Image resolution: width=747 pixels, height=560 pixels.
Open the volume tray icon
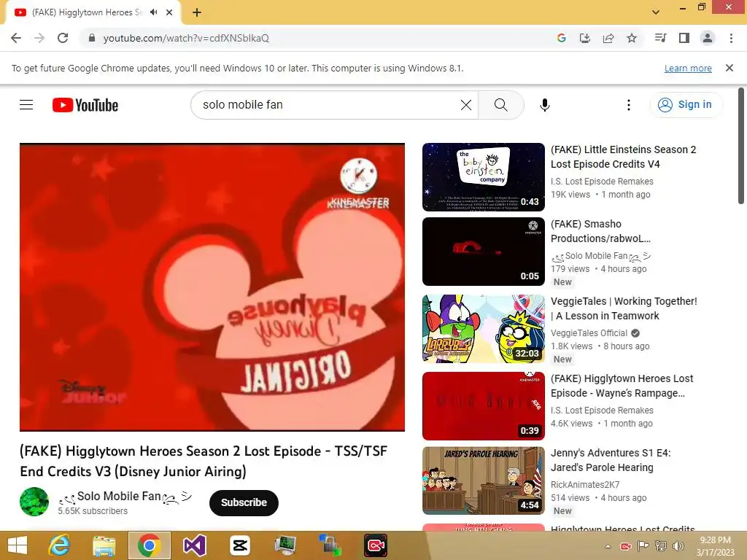point(678,546)
